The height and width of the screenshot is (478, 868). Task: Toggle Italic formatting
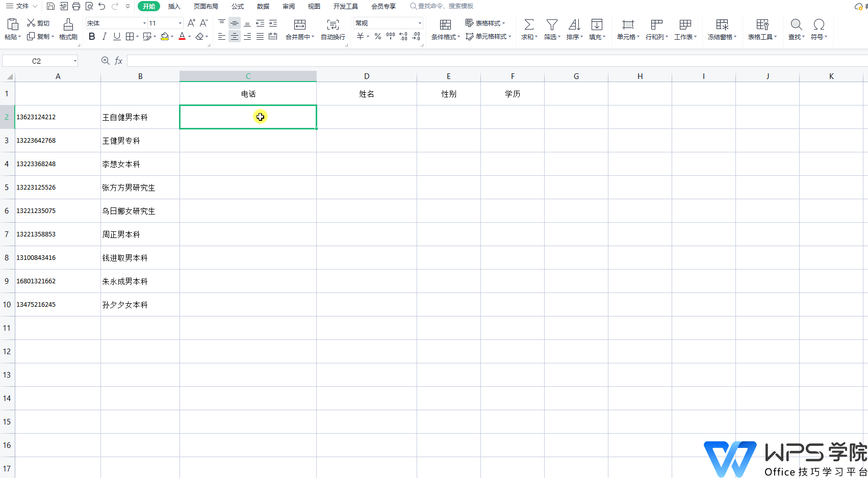[105, 36]
